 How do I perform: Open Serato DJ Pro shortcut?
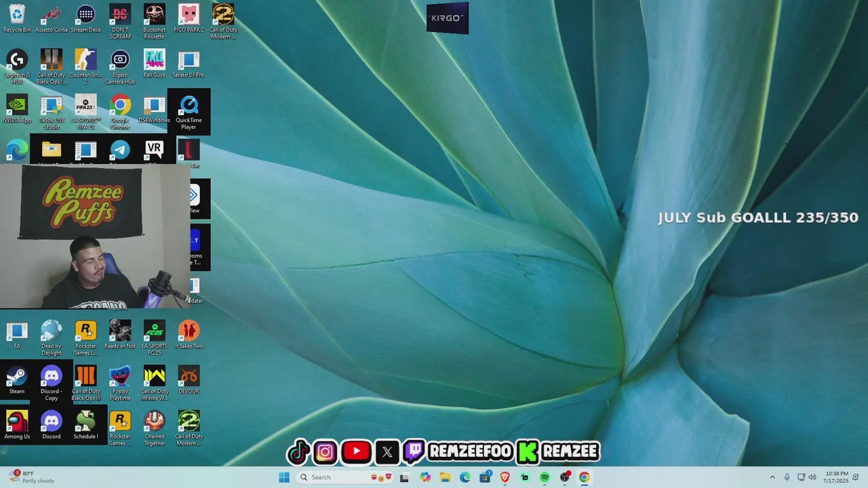[189, 64]
